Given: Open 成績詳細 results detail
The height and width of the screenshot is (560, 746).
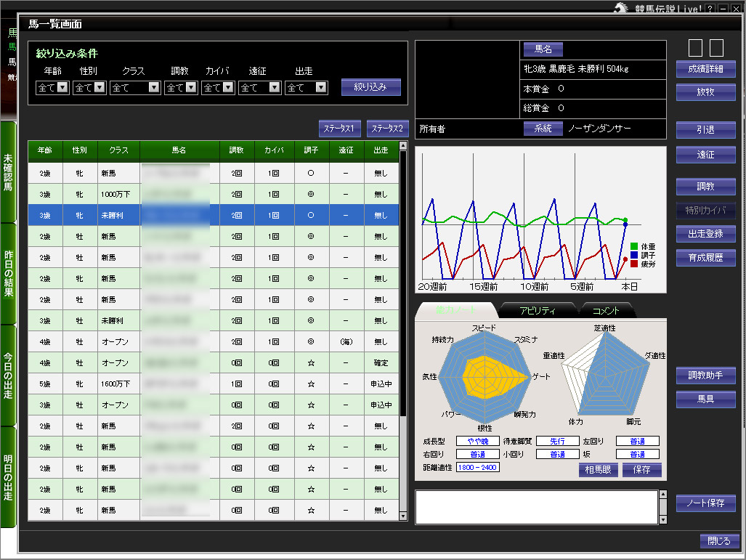Looking at the screenshot, I should pos(705,70).
